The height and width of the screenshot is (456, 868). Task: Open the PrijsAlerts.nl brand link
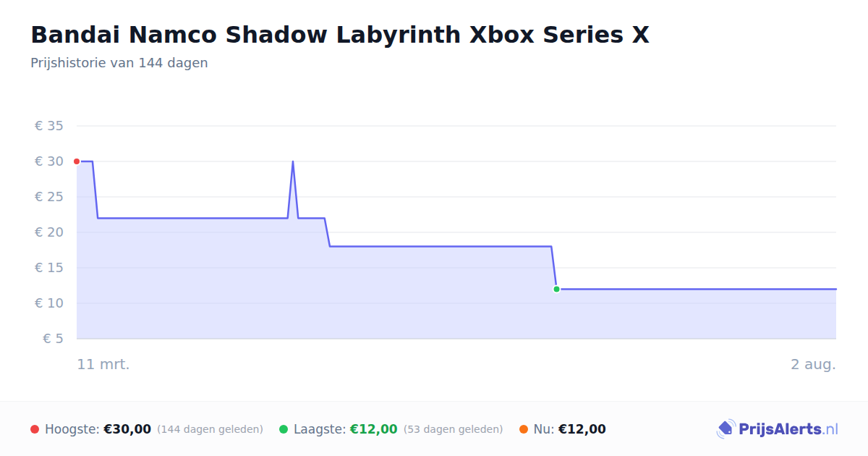pos(778,429)
